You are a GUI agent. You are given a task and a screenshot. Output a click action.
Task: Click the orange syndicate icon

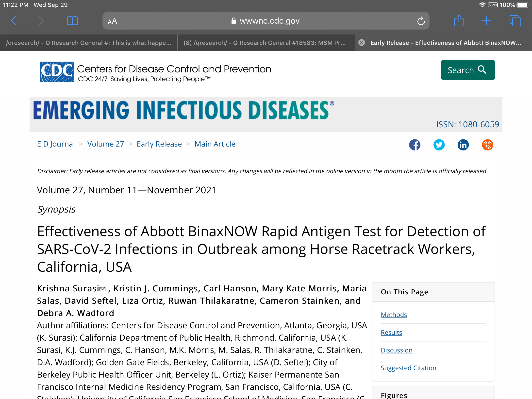487,145
